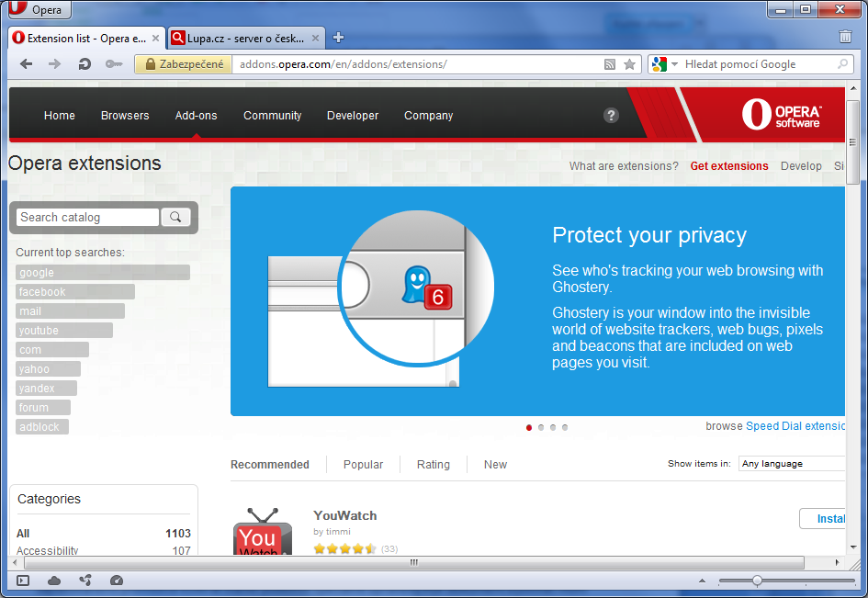This screenshot has width=868, height=598.
Task: Select the mail top search tag
Action: (x=70, y=311)
